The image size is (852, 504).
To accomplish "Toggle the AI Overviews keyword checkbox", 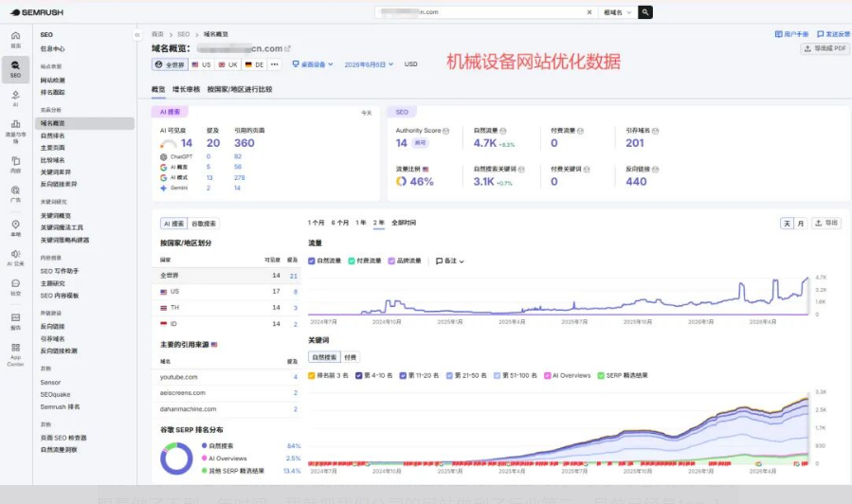I will coord(548,375).
